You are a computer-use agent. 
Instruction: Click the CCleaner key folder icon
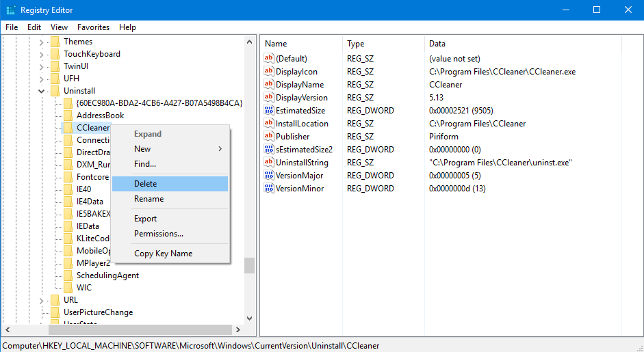(x=68, y=128)
